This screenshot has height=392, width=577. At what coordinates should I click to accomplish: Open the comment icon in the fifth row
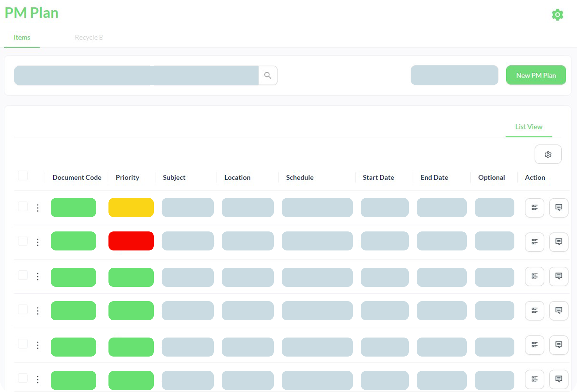(559, 345)
